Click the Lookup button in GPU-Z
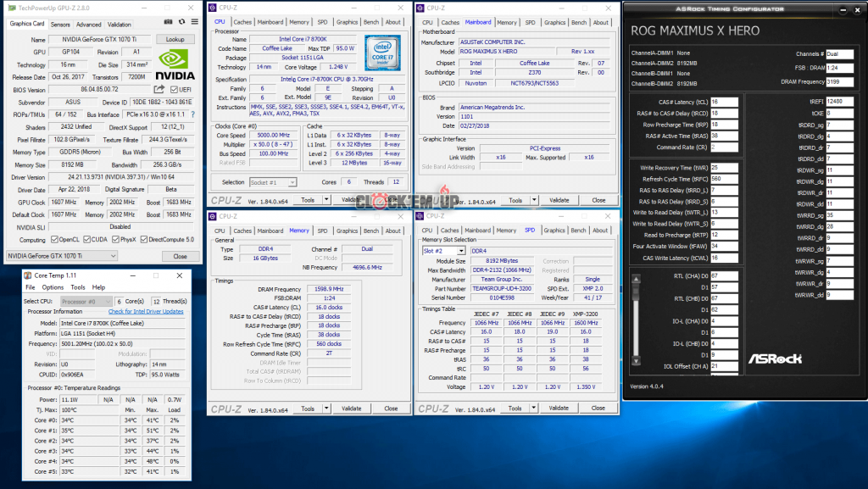This screenshot has width=868, height=489. [175, 39]
